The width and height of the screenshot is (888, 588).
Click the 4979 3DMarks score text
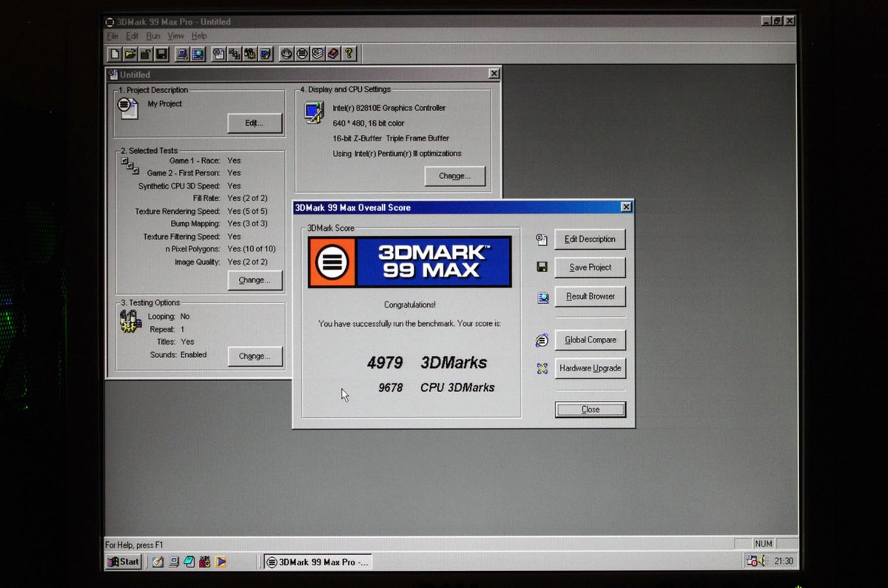427,362
